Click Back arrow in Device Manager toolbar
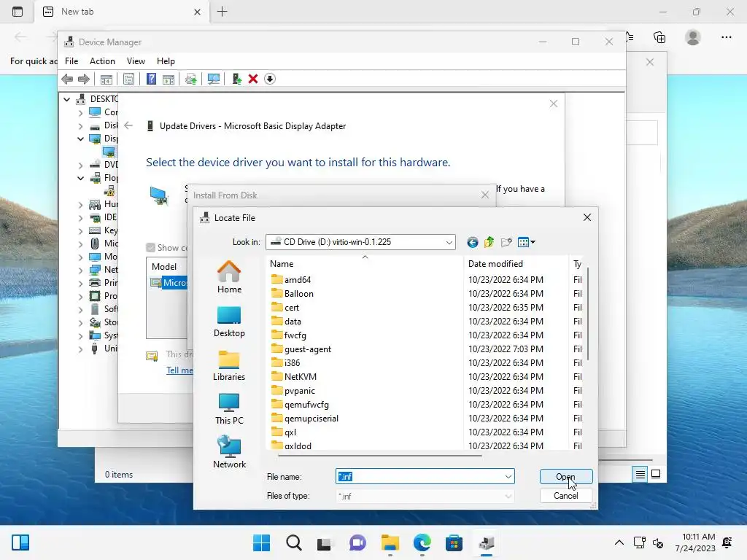The height and width of the screenshot is (560, 747). (x=67, y=79)
